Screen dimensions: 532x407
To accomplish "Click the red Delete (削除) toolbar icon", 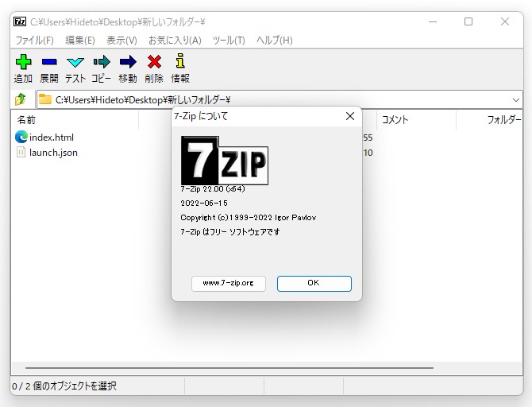I will click(x=154, y=62).
